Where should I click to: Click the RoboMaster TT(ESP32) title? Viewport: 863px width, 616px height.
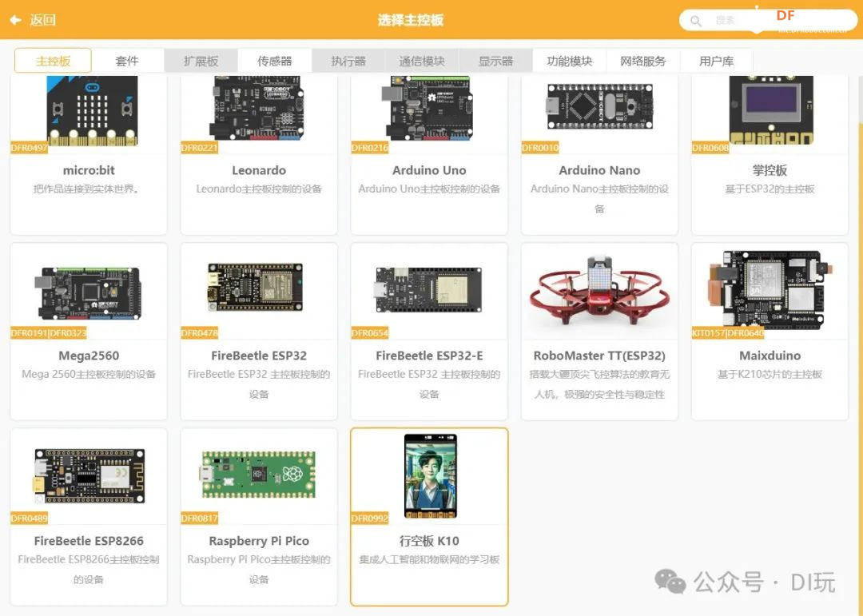click(599, 356)
